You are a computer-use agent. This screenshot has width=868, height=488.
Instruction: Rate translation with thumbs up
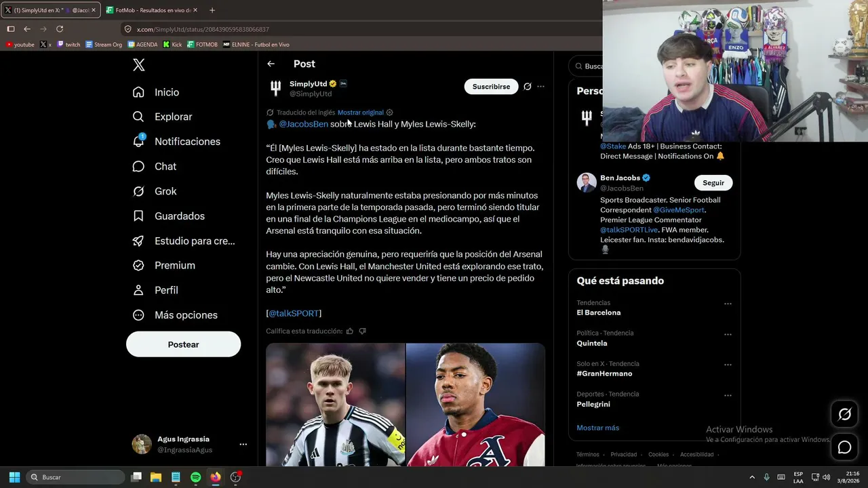[350, 331]
